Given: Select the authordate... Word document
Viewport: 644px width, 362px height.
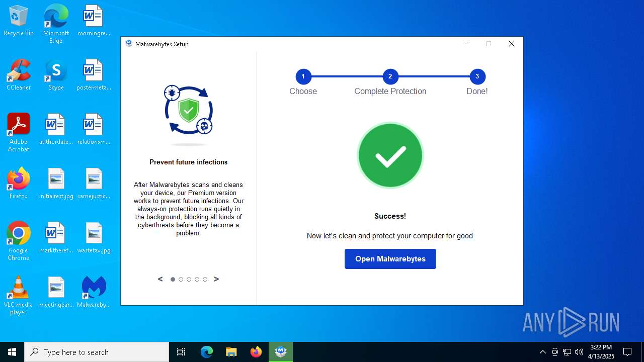Looking at the screenshot, I should tap(56, 130).
